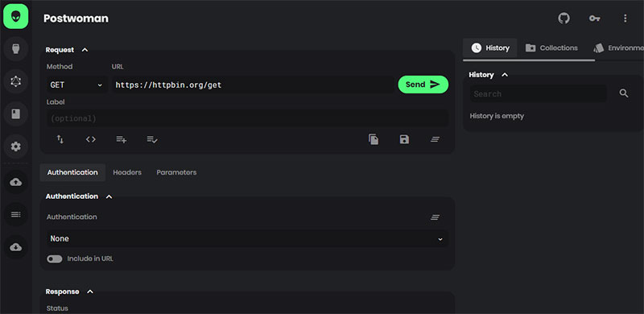Collapse the Response section chevron

tap(90, 291)
